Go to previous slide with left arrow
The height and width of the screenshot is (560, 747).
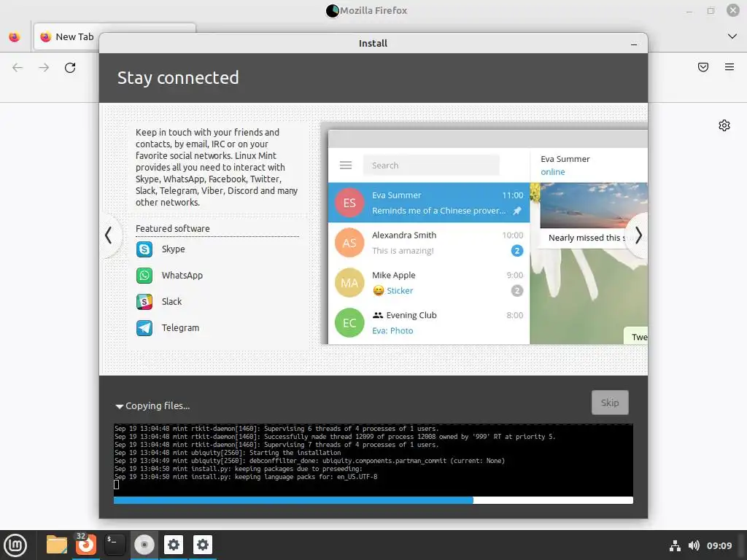click(x=109, y=236)
